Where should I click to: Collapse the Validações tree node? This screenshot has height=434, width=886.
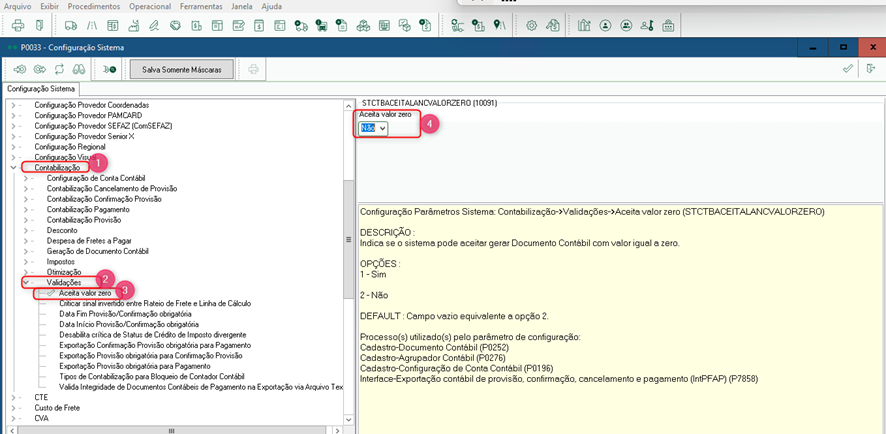pos(26,283)
